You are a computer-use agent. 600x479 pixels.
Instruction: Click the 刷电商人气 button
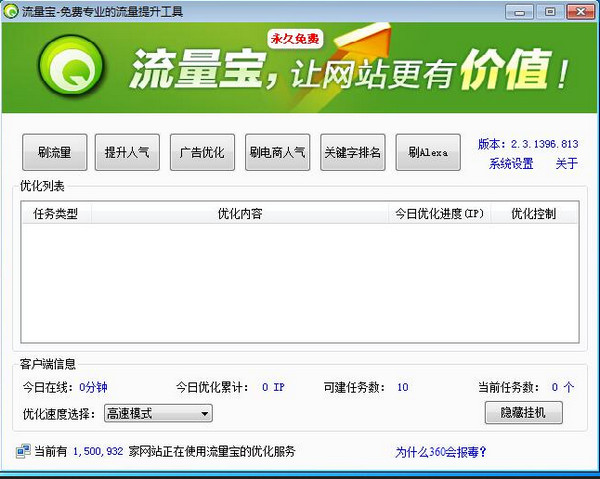(277, 153)
